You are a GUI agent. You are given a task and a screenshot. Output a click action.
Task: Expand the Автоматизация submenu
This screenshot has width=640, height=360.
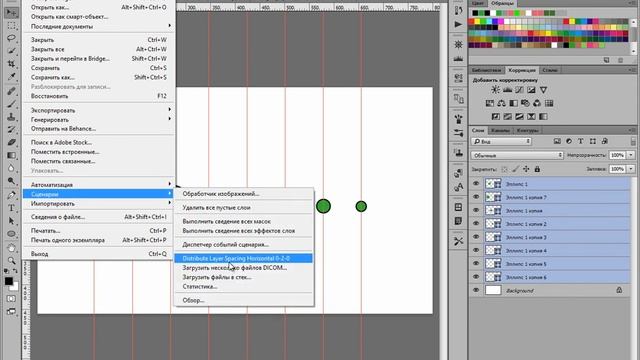(x=99, y=184)
